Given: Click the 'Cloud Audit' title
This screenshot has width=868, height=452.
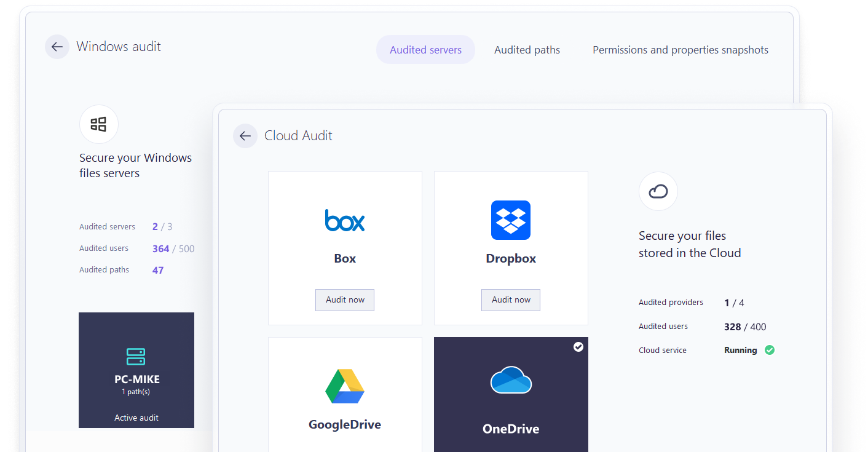Looking at the screenshot, I should (298, 136).
